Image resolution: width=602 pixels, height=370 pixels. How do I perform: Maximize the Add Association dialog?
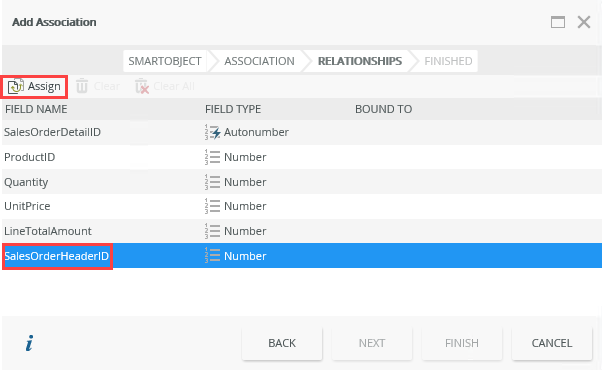558,22
